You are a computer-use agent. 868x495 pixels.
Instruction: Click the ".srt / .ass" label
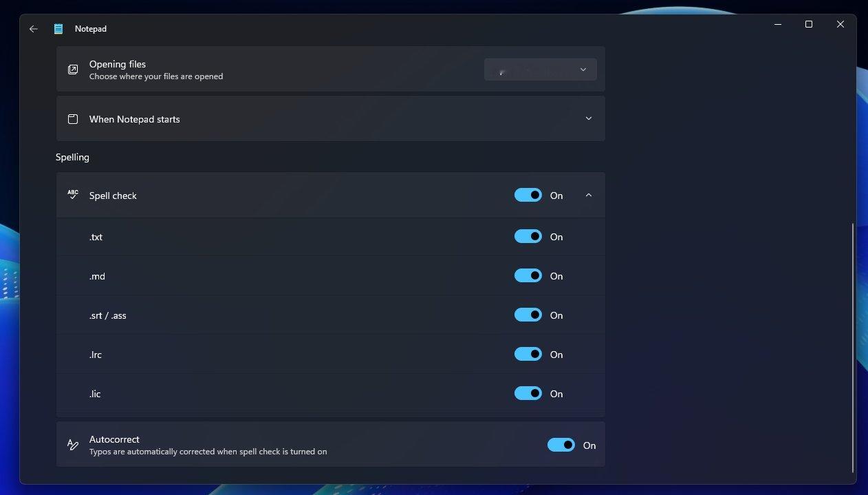(x=108, y=315)
